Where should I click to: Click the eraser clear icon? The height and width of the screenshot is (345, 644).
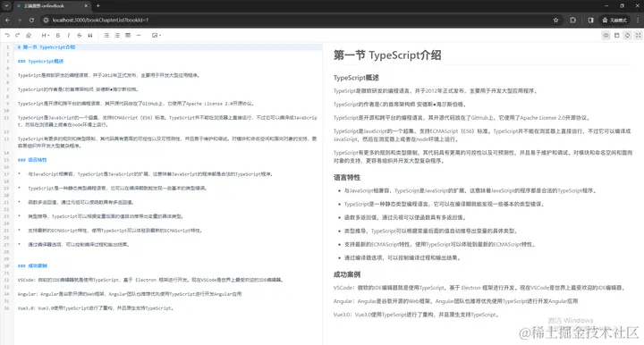point(29,35)
